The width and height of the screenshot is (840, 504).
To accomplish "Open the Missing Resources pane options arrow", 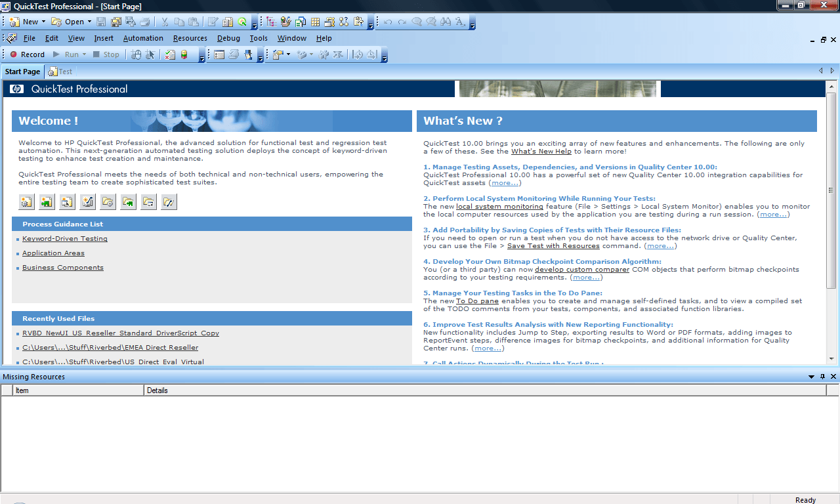I will 812,377.
